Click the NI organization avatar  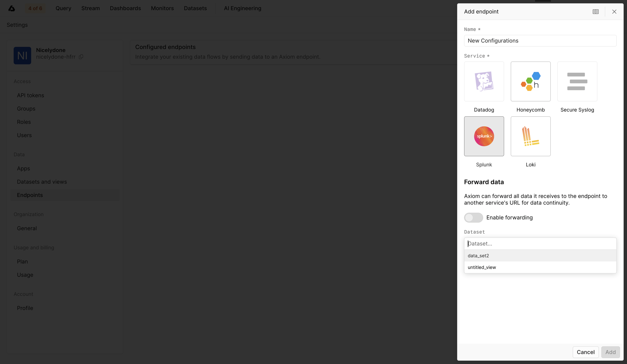pos(22,56)
